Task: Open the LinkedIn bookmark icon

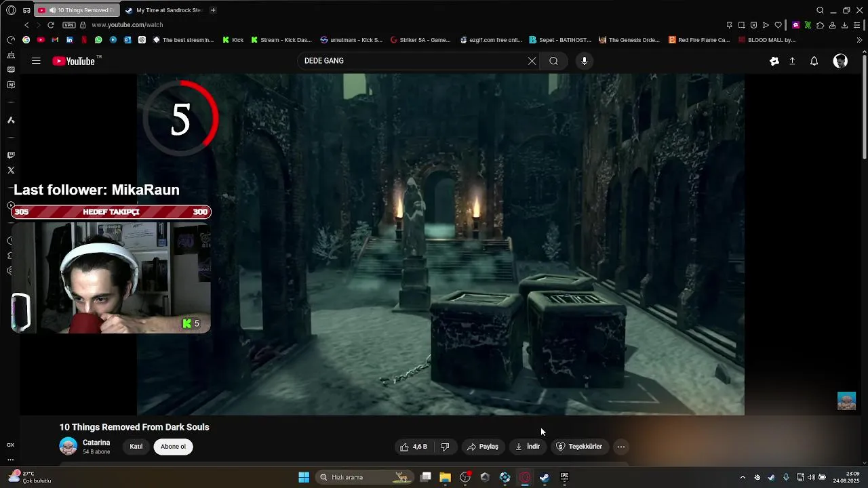Action: point(69,40)
